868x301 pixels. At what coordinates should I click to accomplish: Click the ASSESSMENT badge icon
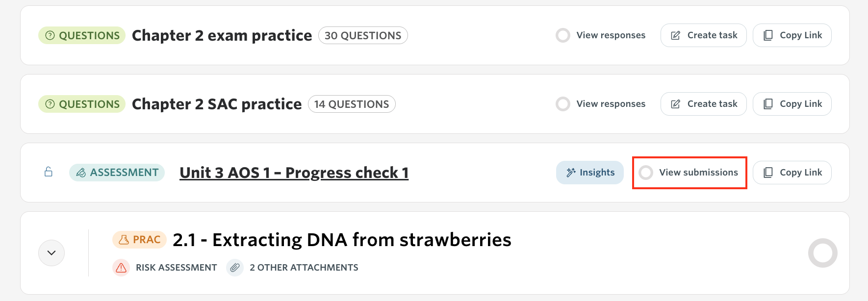pos(81,173)
